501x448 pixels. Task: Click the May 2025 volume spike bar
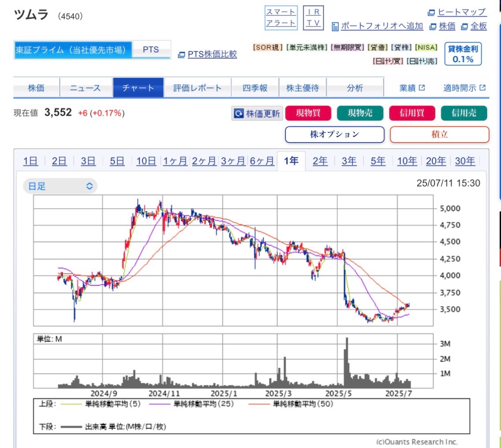(347, 362)
